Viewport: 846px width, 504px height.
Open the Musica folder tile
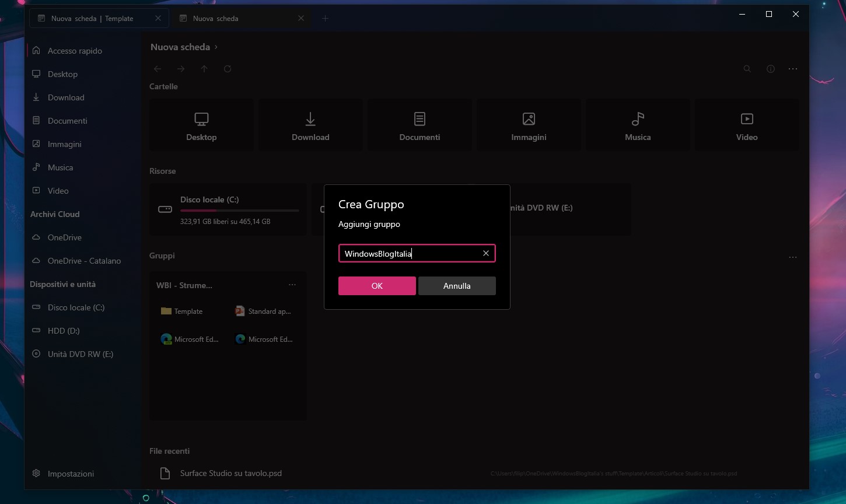coord(638,125)
